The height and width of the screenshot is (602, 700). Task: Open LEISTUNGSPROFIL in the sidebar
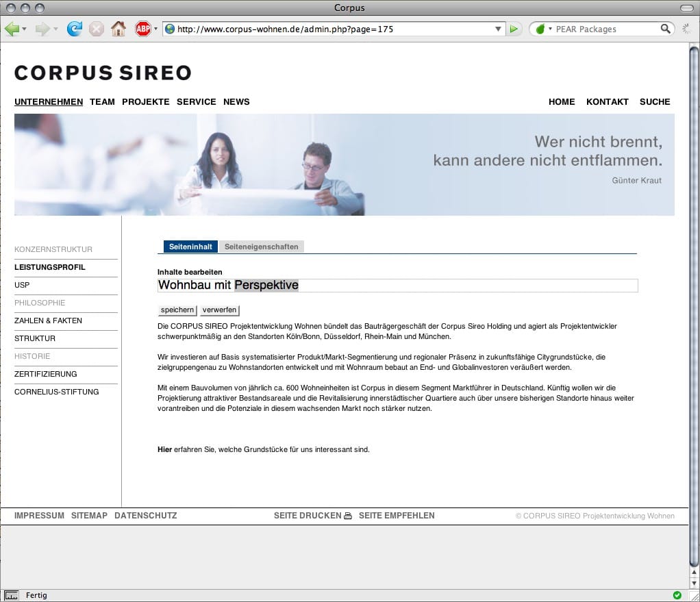tap(49, 267)
